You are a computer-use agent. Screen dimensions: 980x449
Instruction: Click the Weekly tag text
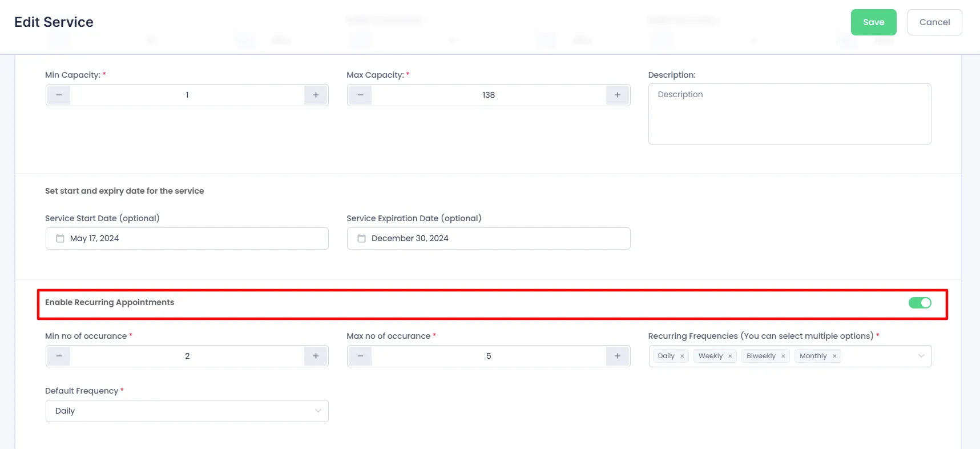click(710, 356)
